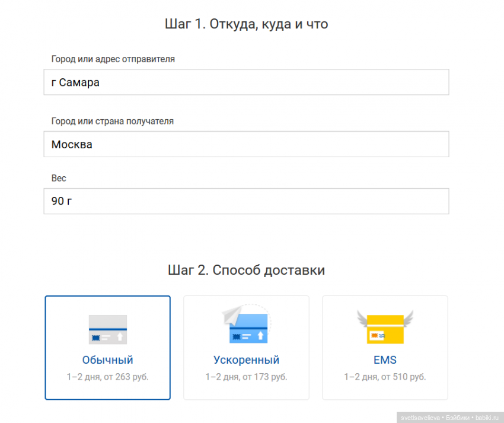Click the weight field showing 90 г

[x=245, y=201]
